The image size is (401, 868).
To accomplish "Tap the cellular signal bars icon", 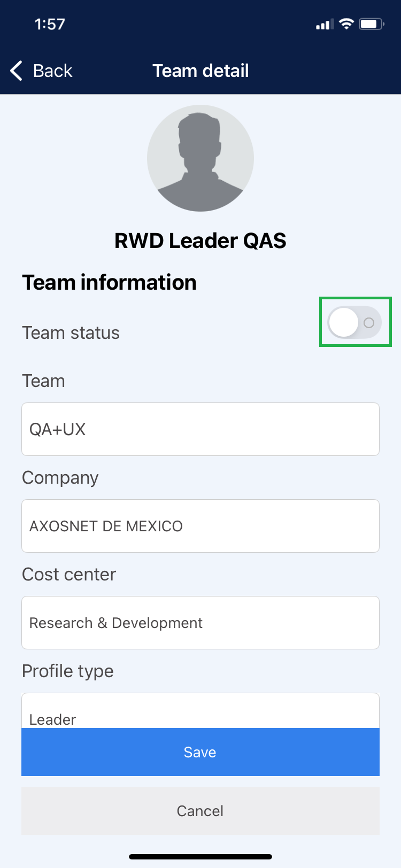I will (325, 25).
